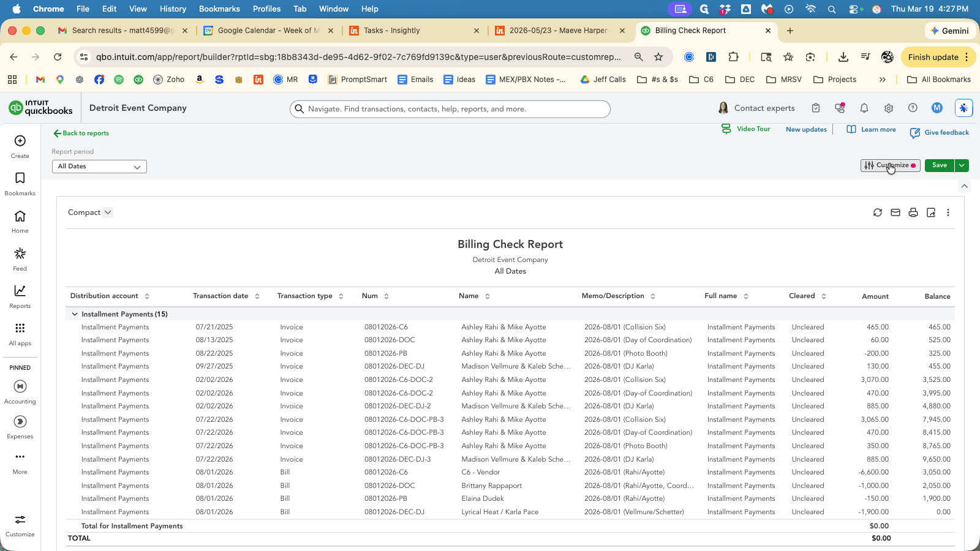This screenshot has height=551, width=980.
Task: Open the Chrome Bookmarks menu
Action: pos(219,9)
